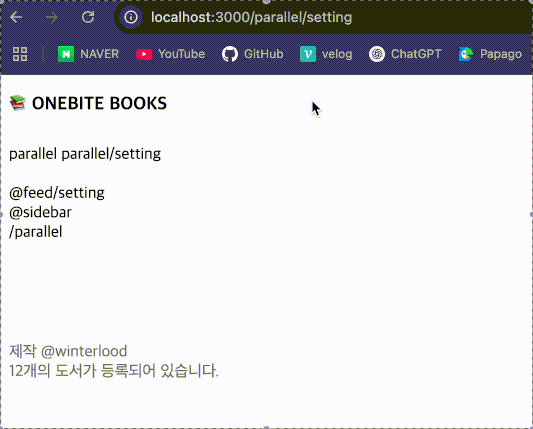Click the browser back arrow
The image size is (533, 429).
[x=16, y=17]
